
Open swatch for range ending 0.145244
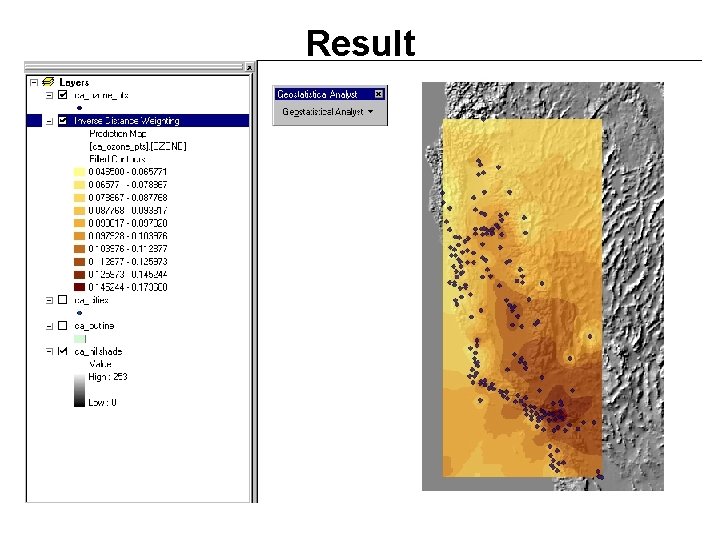79,275
